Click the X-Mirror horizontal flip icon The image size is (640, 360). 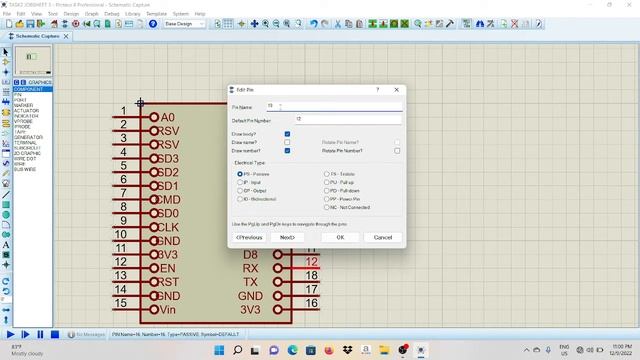(6, 311)
